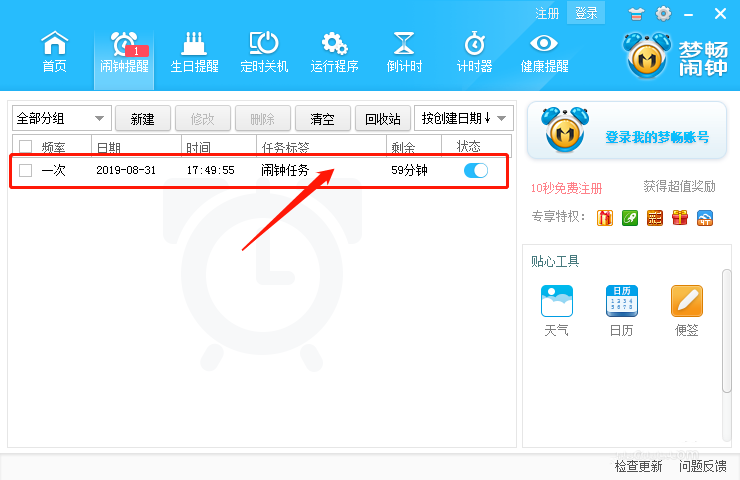Screen dimensions: 740x480
Task: Select the 17:49:55 time cell
Action: click(210, 170)
